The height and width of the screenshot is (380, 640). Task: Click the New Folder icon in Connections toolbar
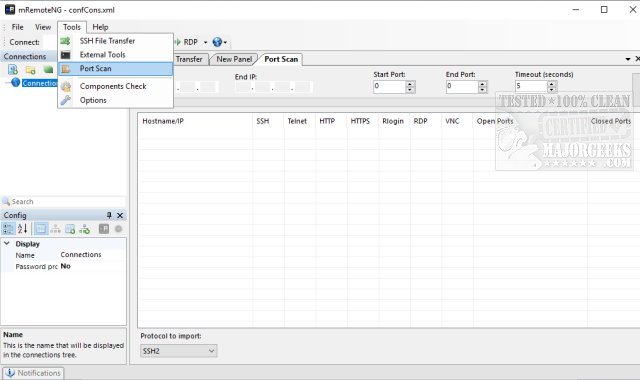click(31, 70)
